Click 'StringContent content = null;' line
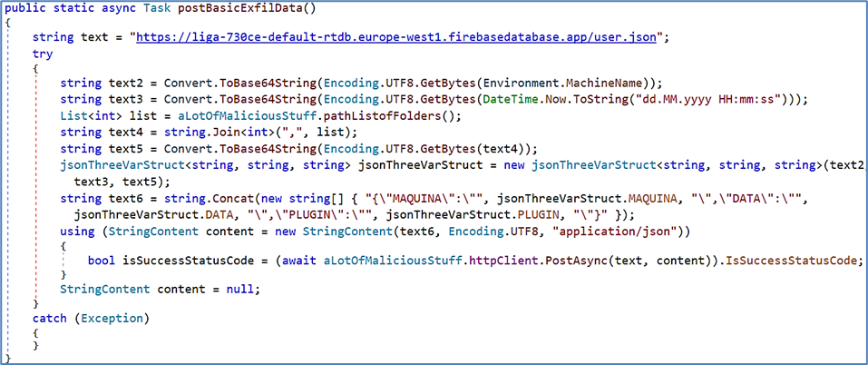Screen dimensions: 868x365 (x=160, y=289)
